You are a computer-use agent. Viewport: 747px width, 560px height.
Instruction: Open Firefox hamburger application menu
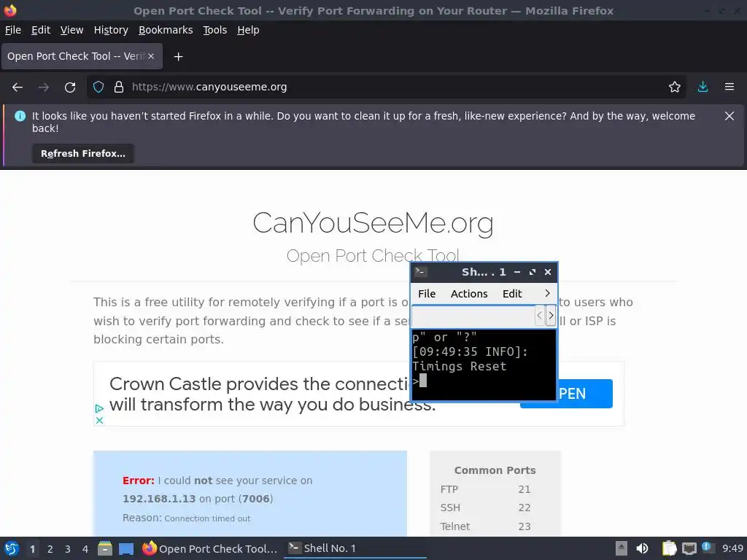click(729, 87)
